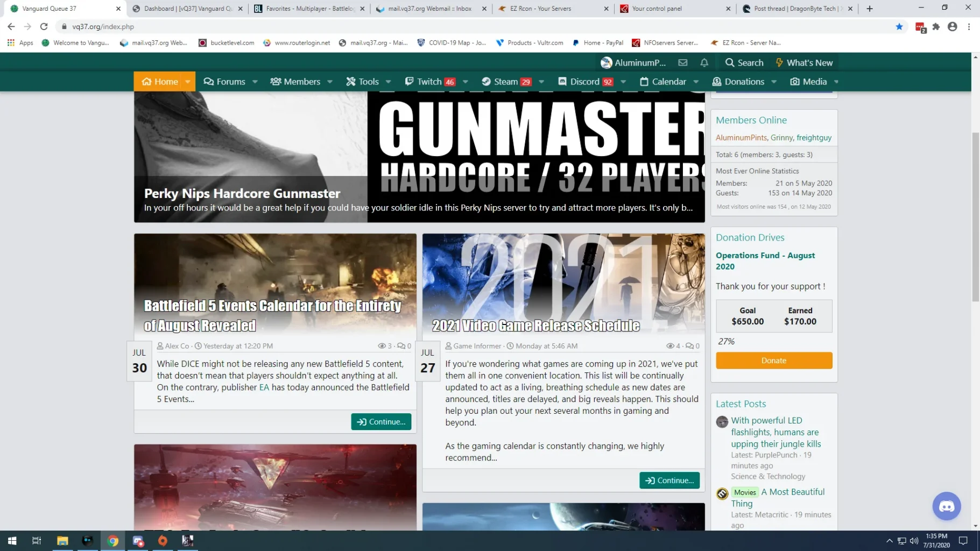Image resolution: width=980 pixels, height=551 pixels.
Task: Open the freightguy member profile link
Action: point(814,138)
